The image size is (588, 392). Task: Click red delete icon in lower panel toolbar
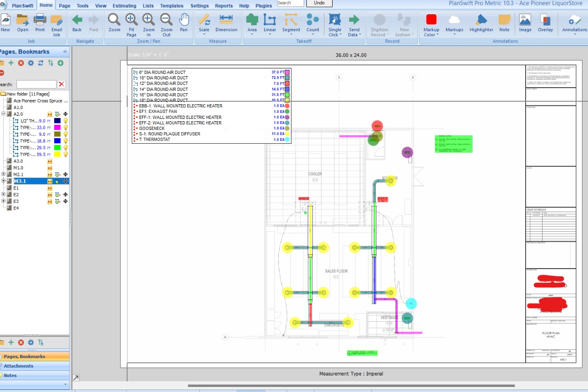click(x=21, y=342)
